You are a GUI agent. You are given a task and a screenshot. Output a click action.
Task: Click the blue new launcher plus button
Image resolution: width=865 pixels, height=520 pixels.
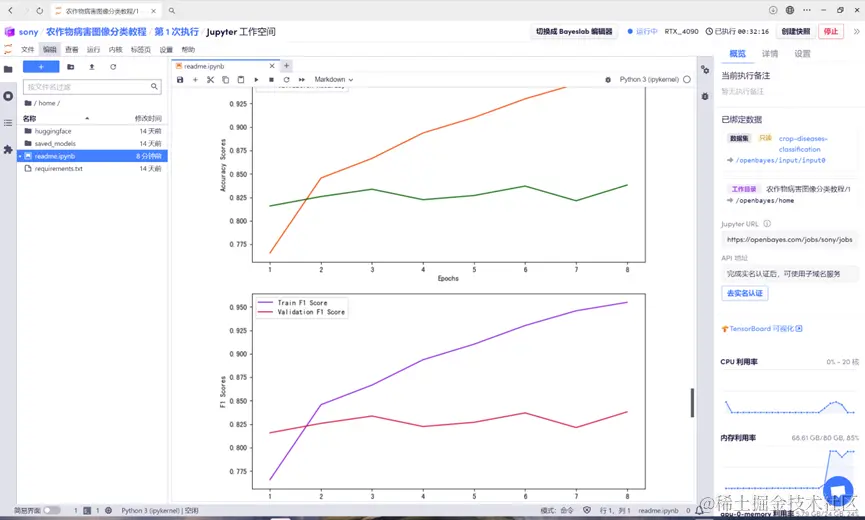(41, 67)
